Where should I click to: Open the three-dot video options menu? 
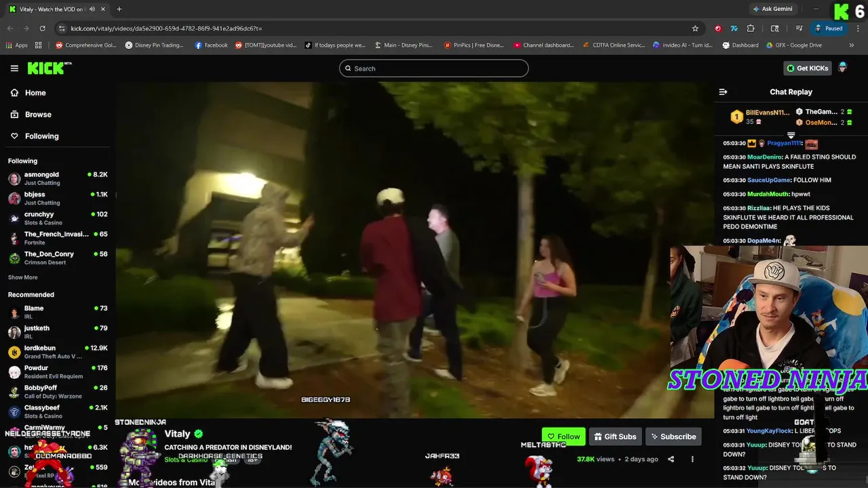click(692, 459)
